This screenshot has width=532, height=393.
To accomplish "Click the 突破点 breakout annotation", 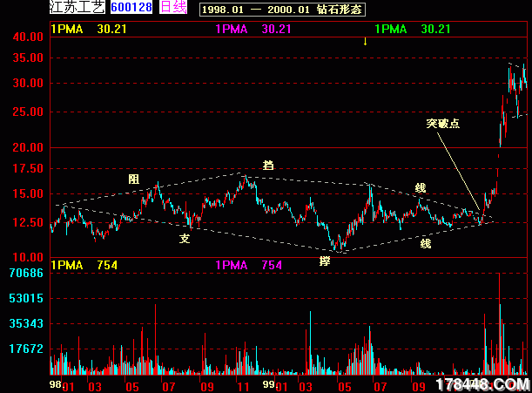I will click(x=442, y=124).
